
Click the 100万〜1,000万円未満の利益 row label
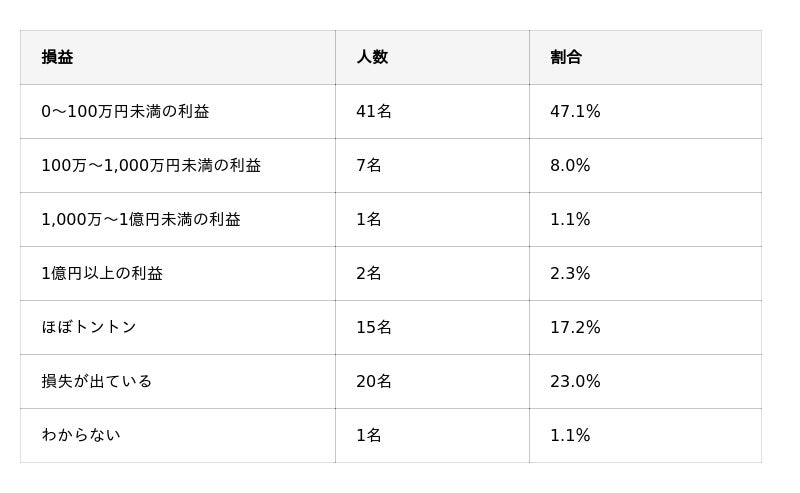[x=151, y=166]
